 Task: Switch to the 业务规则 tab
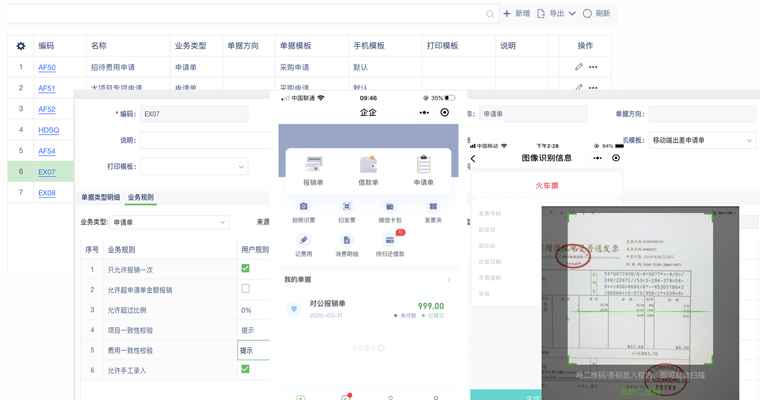click(140, 198)
